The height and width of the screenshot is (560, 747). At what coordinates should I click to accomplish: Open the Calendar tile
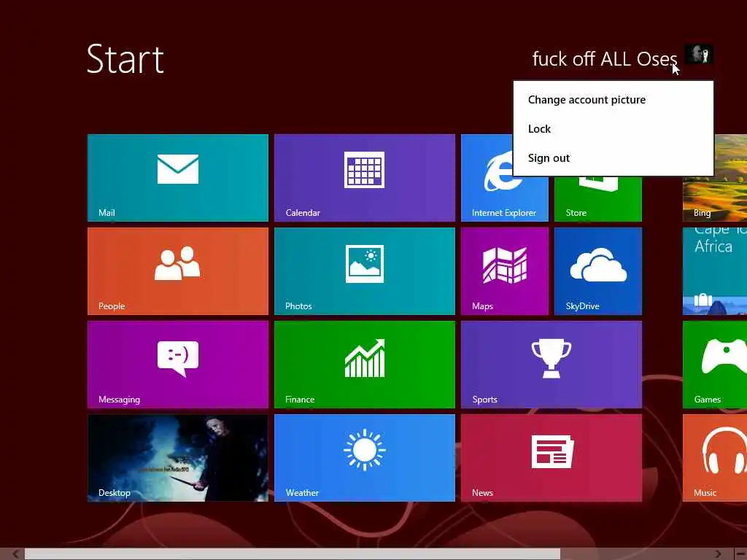tap(365, 178)
